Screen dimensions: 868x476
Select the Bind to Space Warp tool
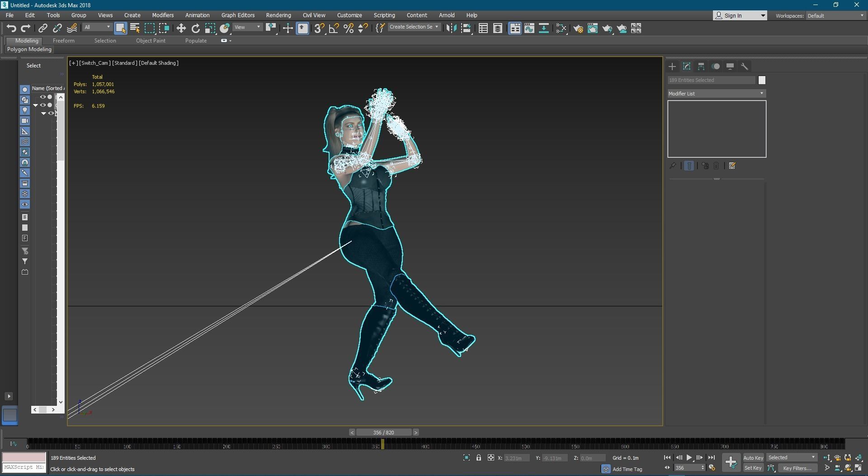coord(72,29)
